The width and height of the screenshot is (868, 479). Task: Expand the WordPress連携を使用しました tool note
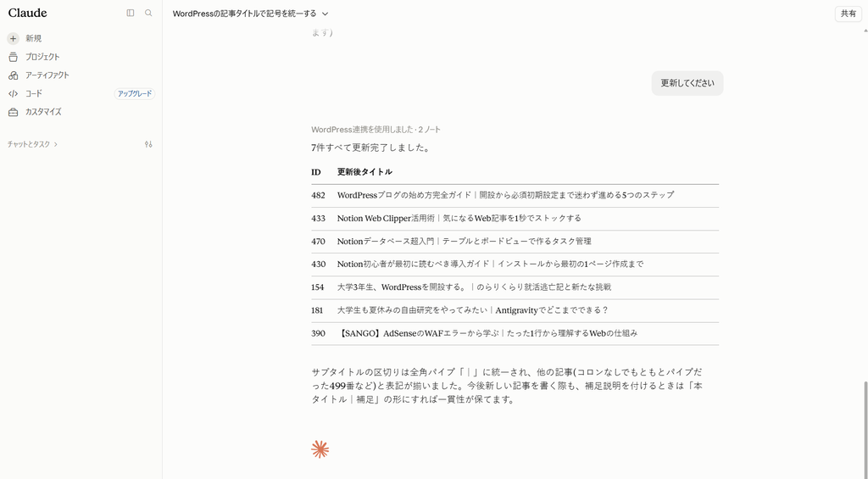tap(376, 130)
